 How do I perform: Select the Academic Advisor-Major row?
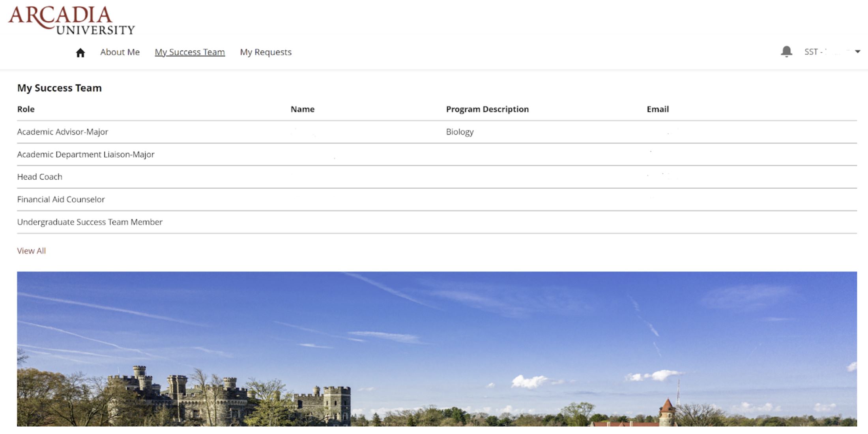(x=62, y=132)
